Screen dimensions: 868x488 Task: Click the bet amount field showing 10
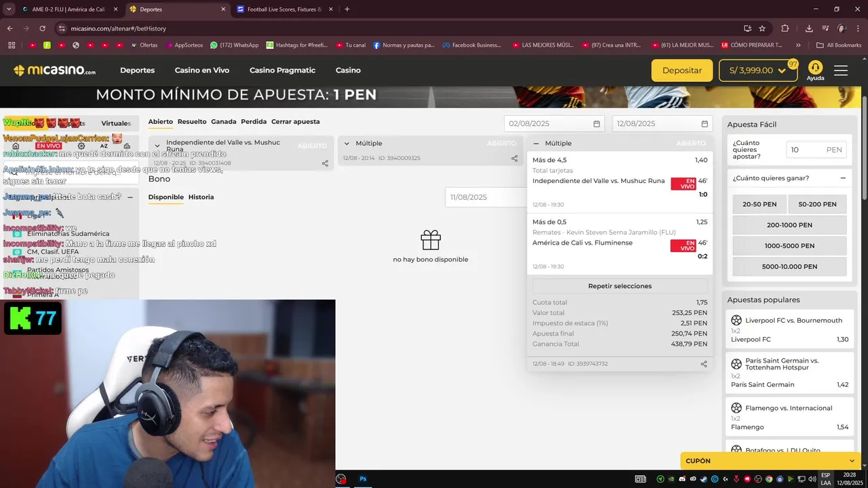coord(816,150)
